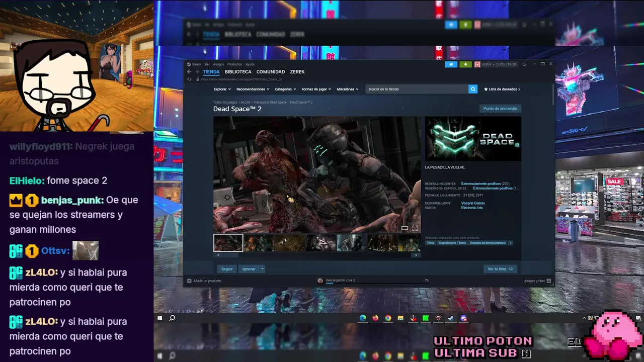
Task: Toggle fullscreen on the screenshot viewer
Action: pyautogui.click(x=415, y=228)
